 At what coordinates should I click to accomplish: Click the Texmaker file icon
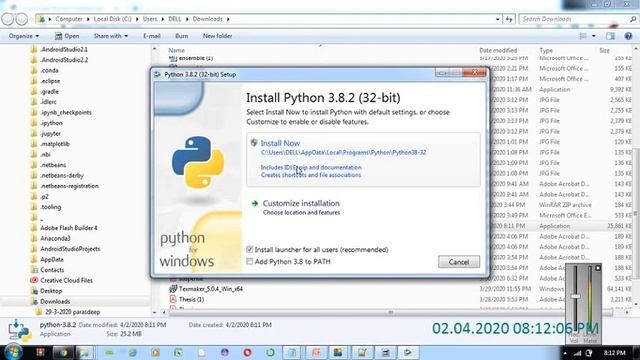173,289
